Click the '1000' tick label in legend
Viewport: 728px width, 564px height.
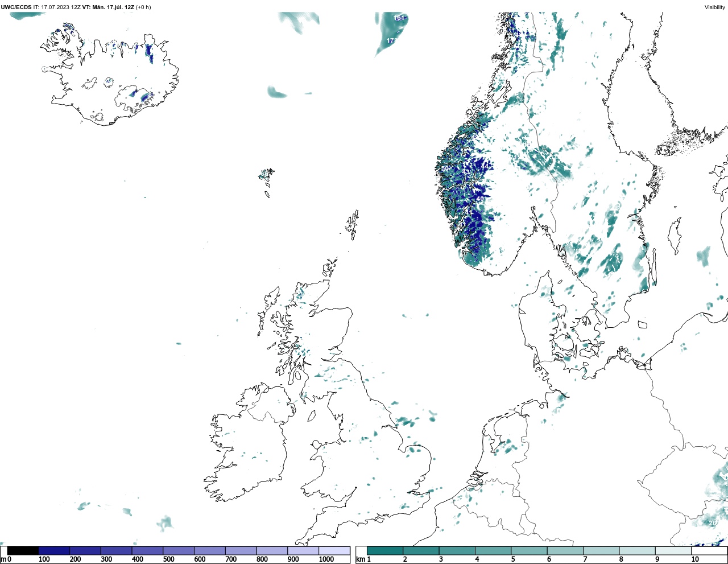[326, 559]
